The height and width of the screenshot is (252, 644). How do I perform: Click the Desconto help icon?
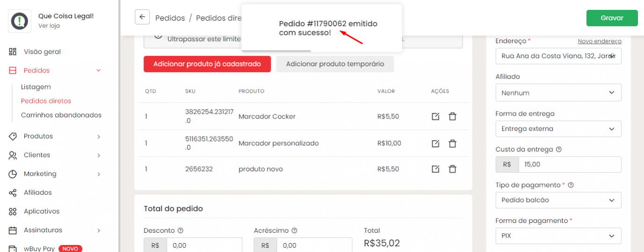coord(181,230)
